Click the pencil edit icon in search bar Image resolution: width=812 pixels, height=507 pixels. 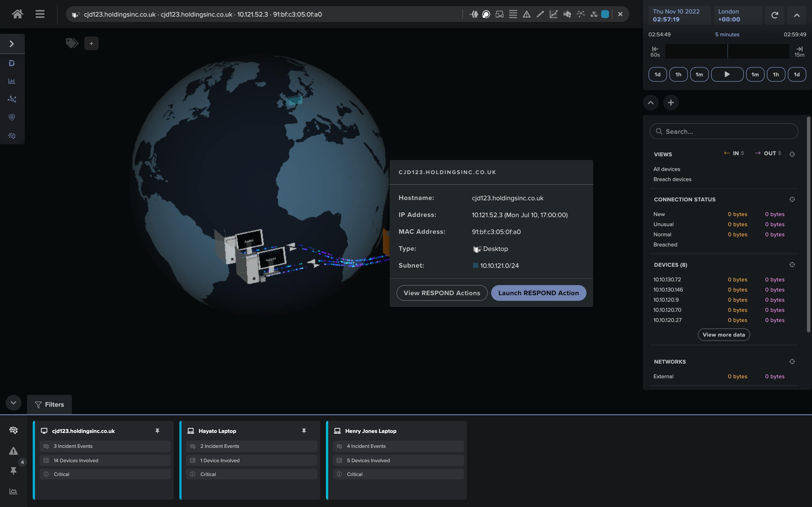click(x=540, y=14)
